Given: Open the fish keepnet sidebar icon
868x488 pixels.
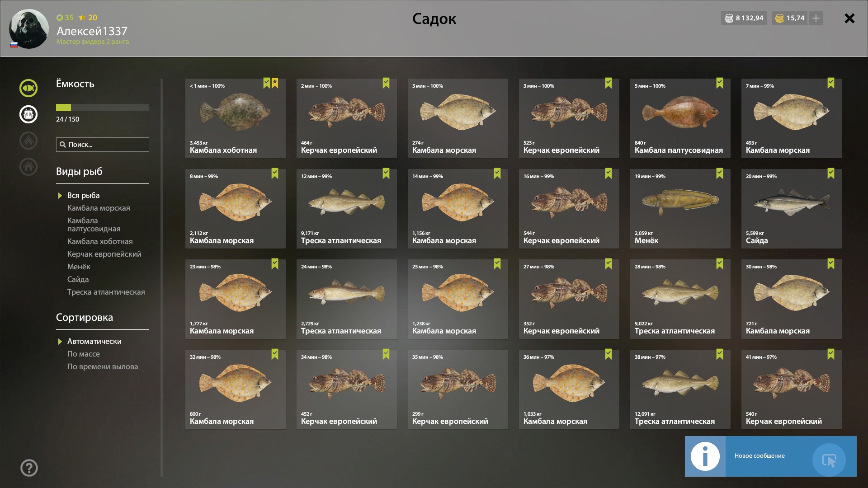Looking at the screenshot, I should coord(28,88).
